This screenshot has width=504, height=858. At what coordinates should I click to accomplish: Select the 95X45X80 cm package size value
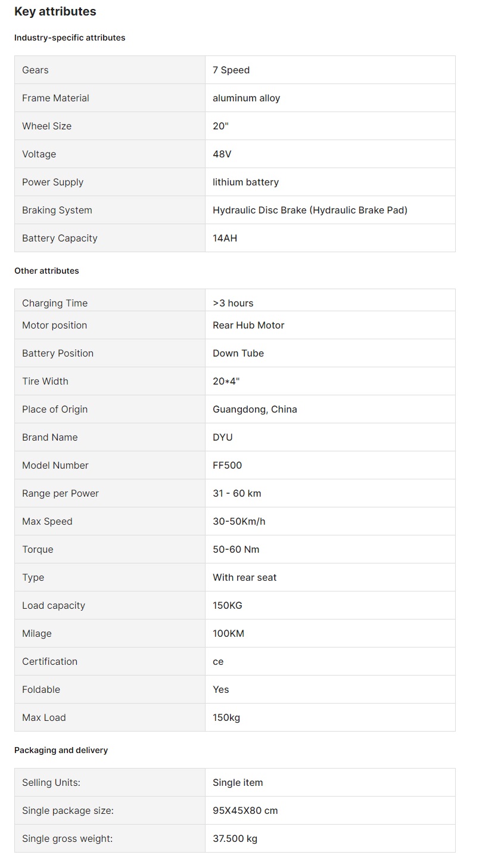[x=245, y=810]
